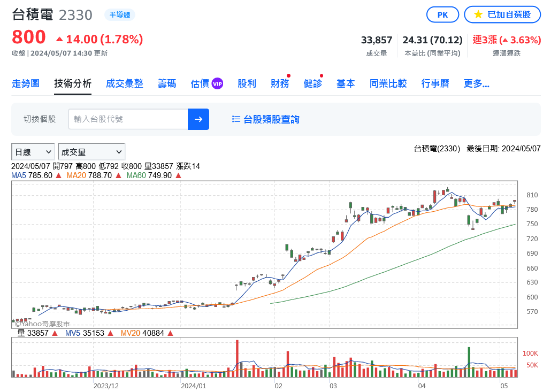Click the tall green volume bar in April
The height and width of the screenshot is (392, 543).
[x=469, y=362]
